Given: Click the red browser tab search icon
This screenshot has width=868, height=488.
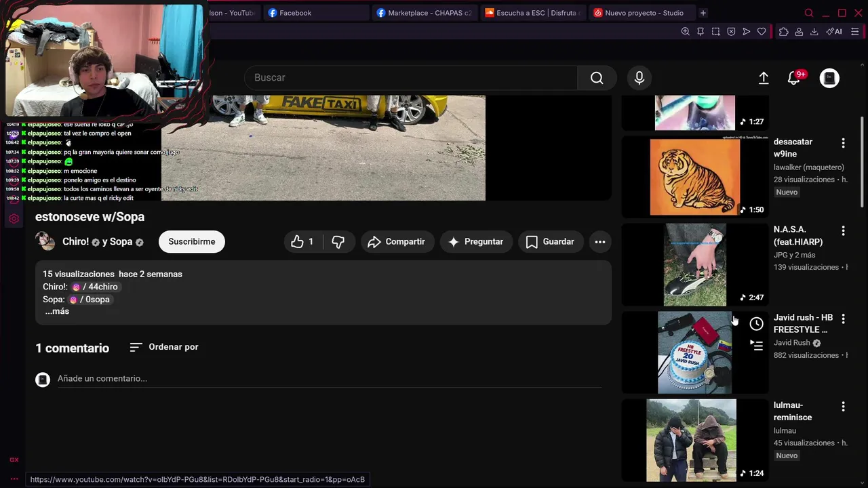Looking at the screenshot, I should point(809,13).
